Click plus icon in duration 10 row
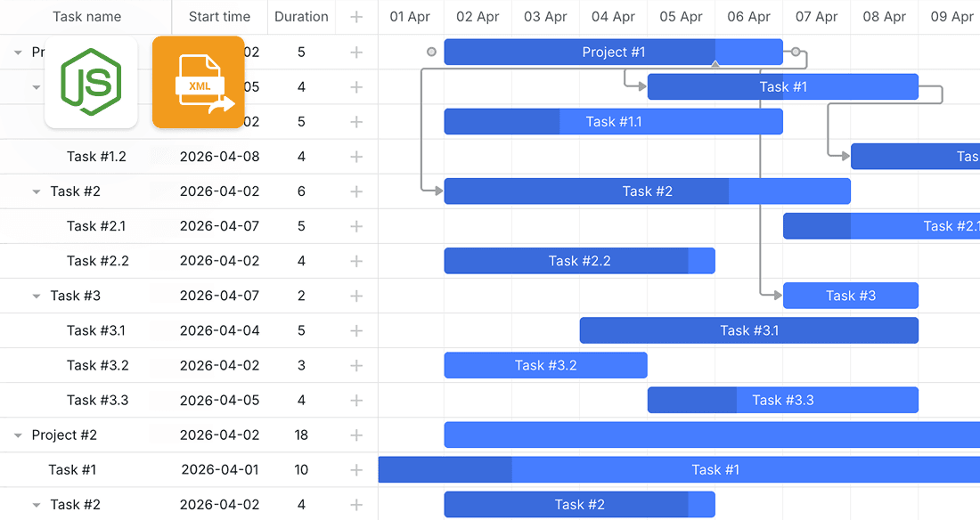The image size is (980, 520). pyautogui.click(x=356, y=469)
